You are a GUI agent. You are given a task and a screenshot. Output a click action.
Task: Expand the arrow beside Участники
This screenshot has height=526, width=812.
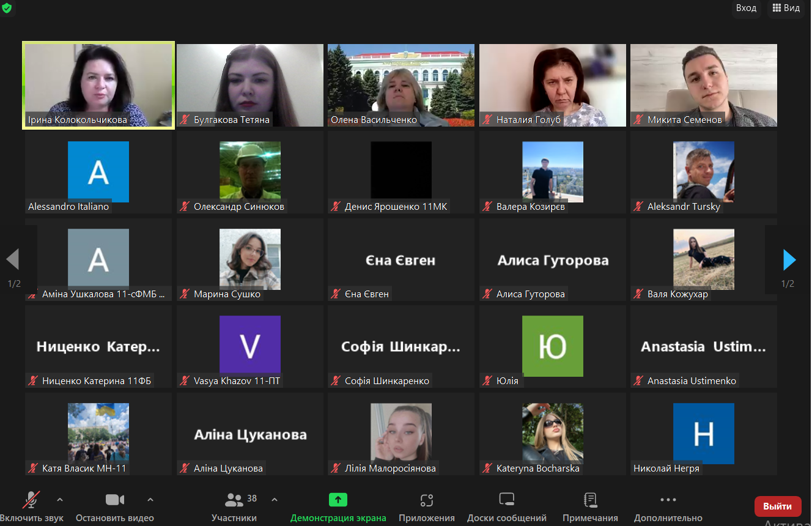pyautogui.click(x=275, y=500)
